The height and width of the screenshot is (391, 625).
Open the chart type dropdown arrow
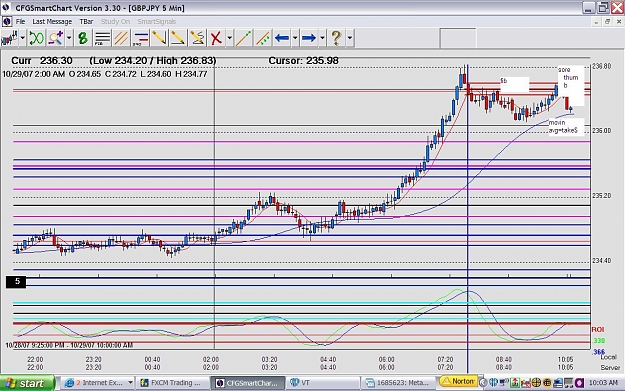point(22,38)
